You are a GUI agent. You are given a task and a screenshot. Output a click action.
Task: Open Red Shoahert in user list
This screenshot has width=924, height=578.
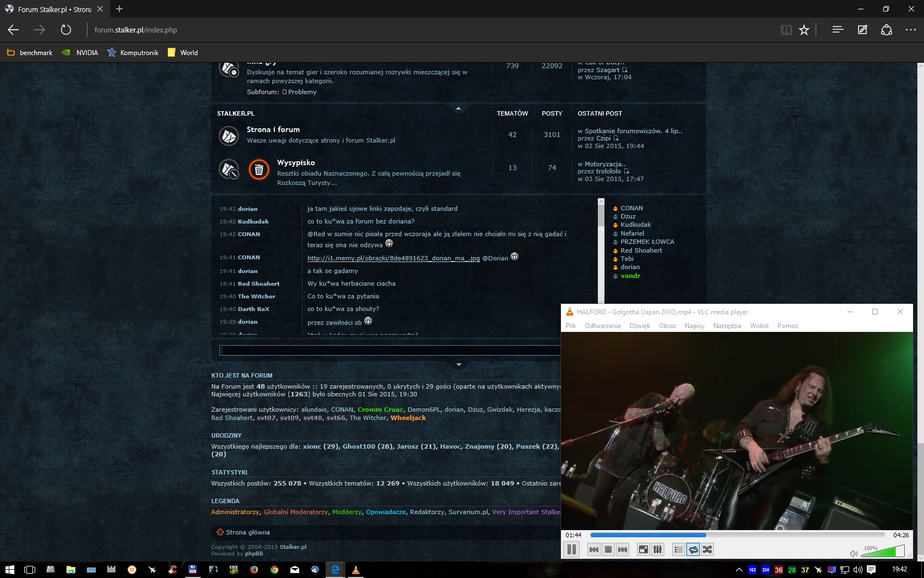(x=641, y=250)
